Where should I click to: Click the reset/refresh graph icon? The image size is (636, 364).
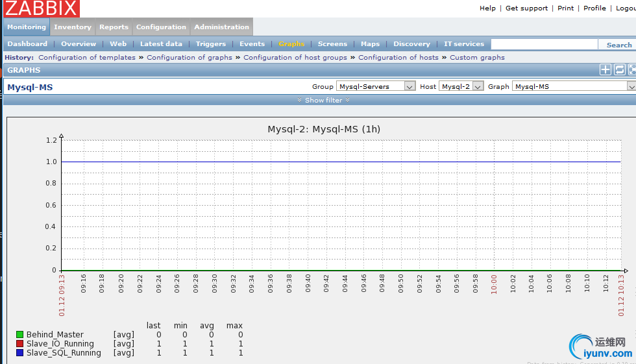coord(619,69)
